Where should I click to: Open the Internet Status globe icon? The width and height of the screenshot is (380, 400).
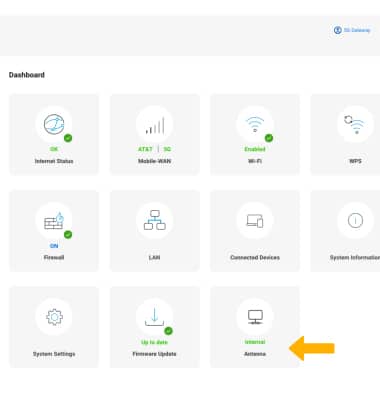pos(54,124)
